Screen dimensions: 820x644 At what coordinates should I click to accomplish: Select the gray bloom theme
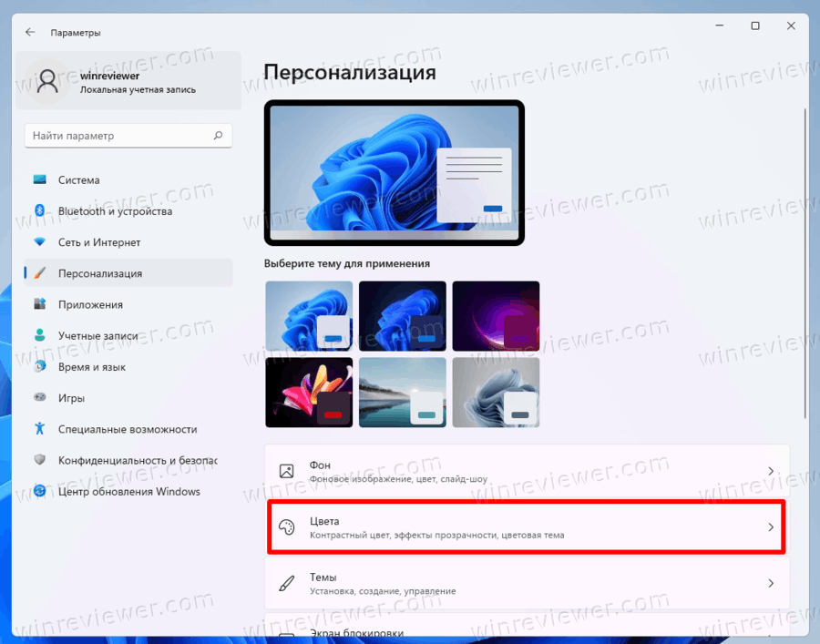click(496, 393)
